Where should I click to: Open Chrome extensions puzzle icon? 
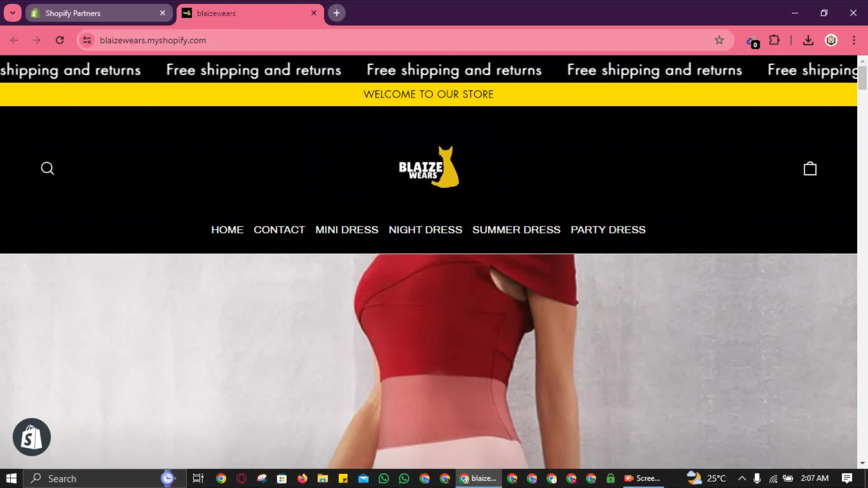tap(774, 40)
